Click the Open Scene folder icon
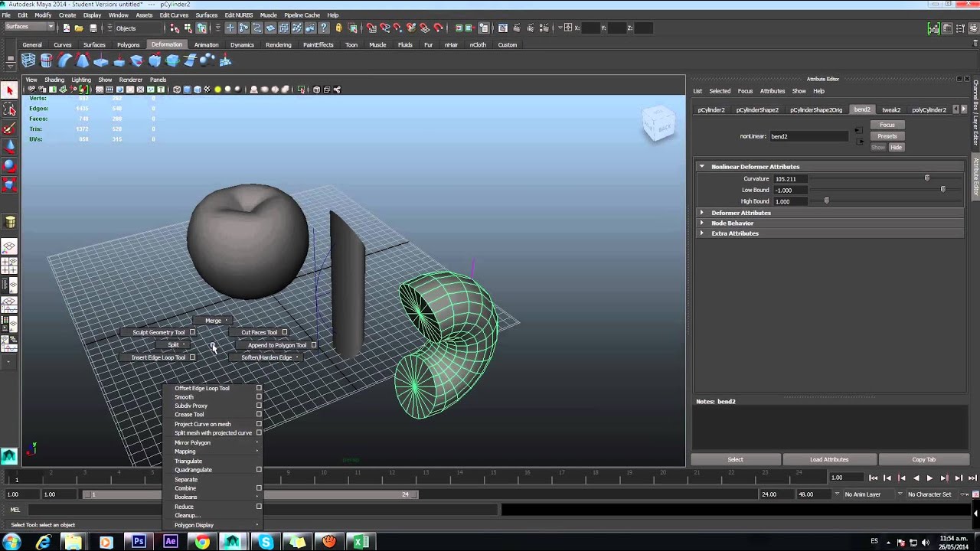The height and width of the screenshot is (551, 980). [79, 28]
